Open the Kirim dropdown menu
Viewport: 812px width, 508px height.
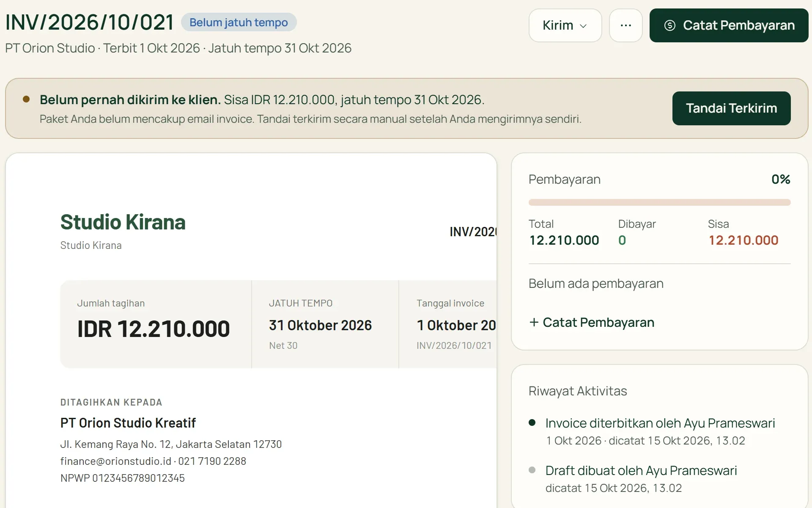pyautogui.click(x=565, y=25)
